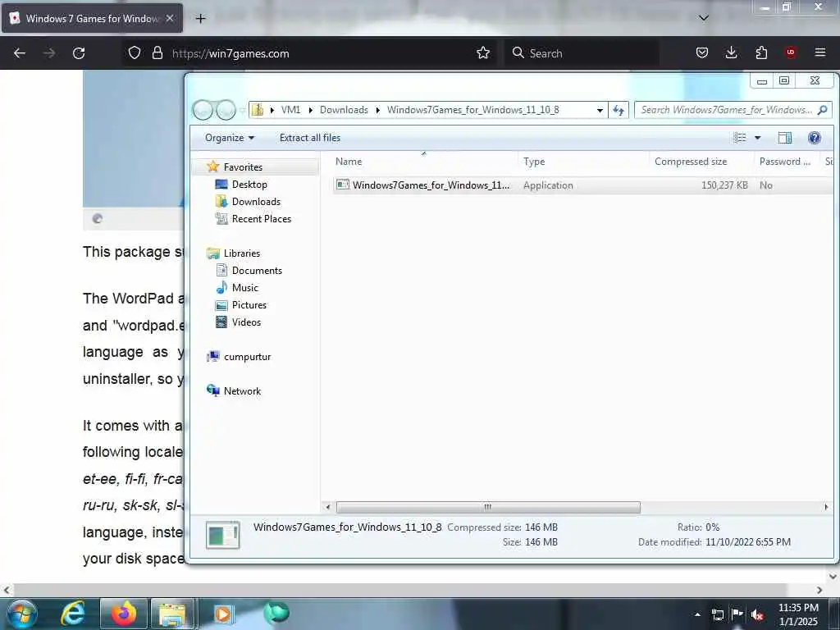Open Libraries in navigation pane
840x630 pixels.
click(x=242, y=253)
